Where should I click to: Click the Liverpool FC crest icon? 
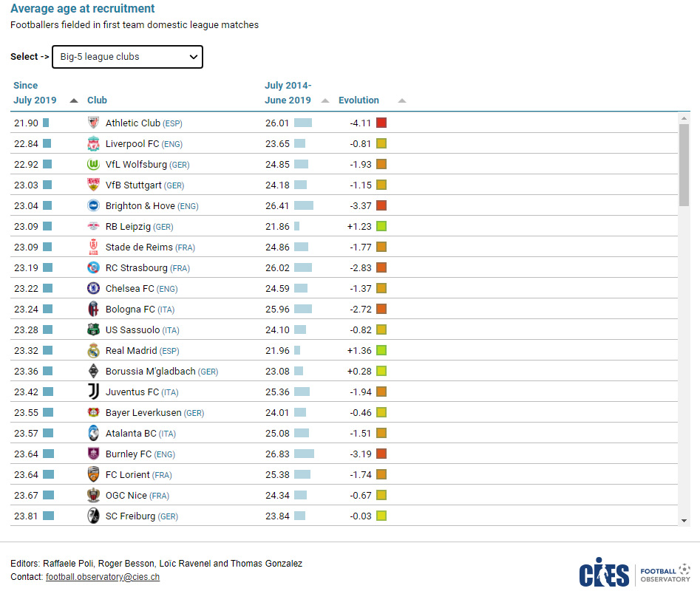tap(93, 144)
